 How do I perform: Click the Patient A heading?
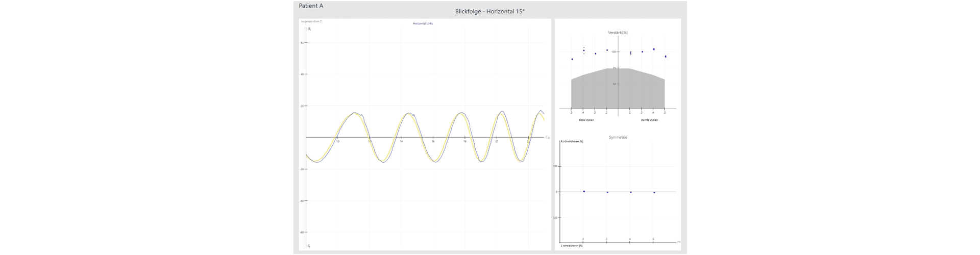(x=311, y=6)
